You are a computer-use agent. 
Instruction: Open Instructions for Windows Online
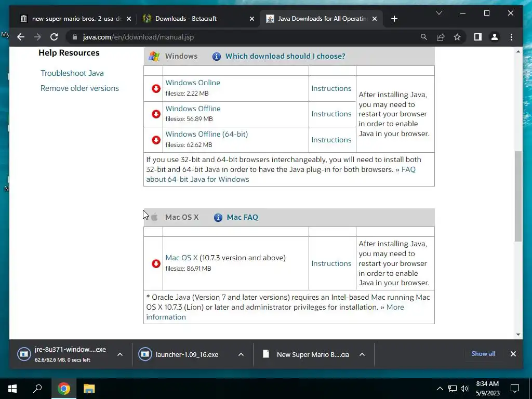tap(331, 88)
